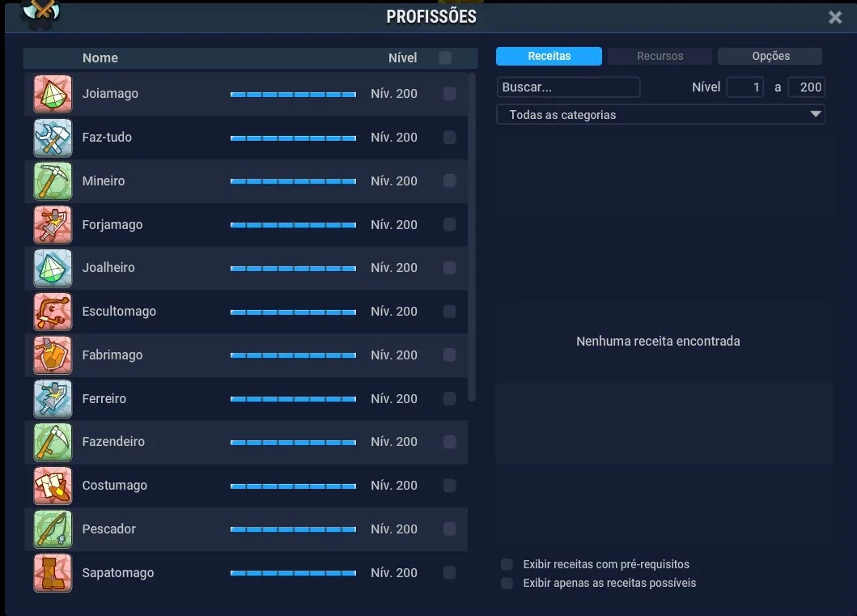Viewport: 857px width, 616px height.
Task: Click the Escultomago profession icon
Action: point(53,312)
